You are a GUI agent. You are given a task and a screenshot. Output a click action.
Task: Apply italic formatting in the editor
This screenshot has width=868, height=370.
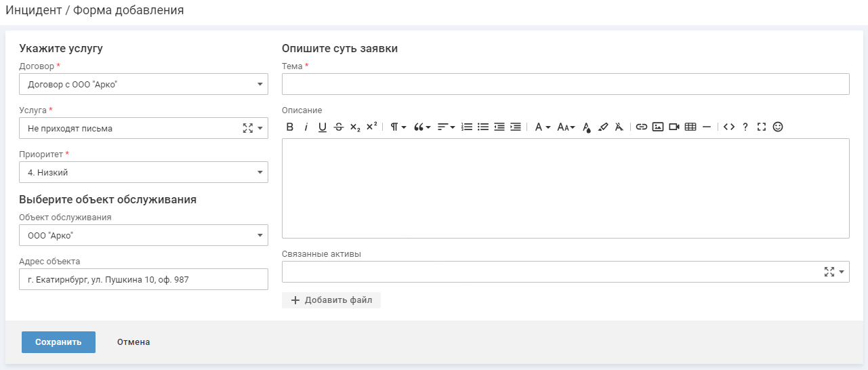[x=306, y=127]
